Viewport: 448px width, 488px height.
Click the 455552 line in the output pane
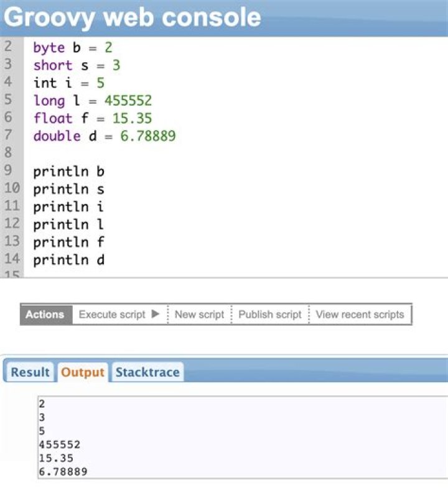[59, 444]
